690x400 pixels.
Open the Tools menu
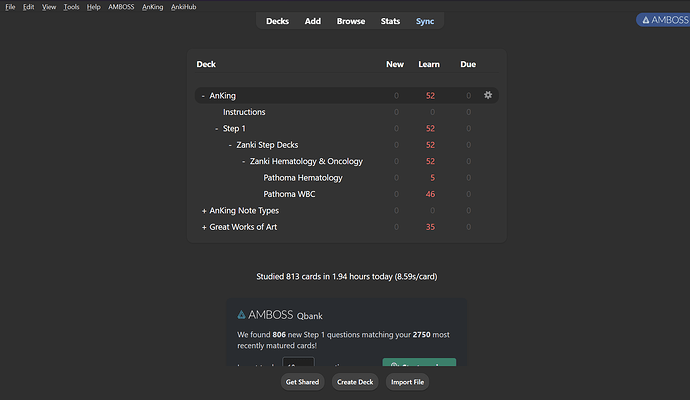pyautogui.click(x=71, y=7)
